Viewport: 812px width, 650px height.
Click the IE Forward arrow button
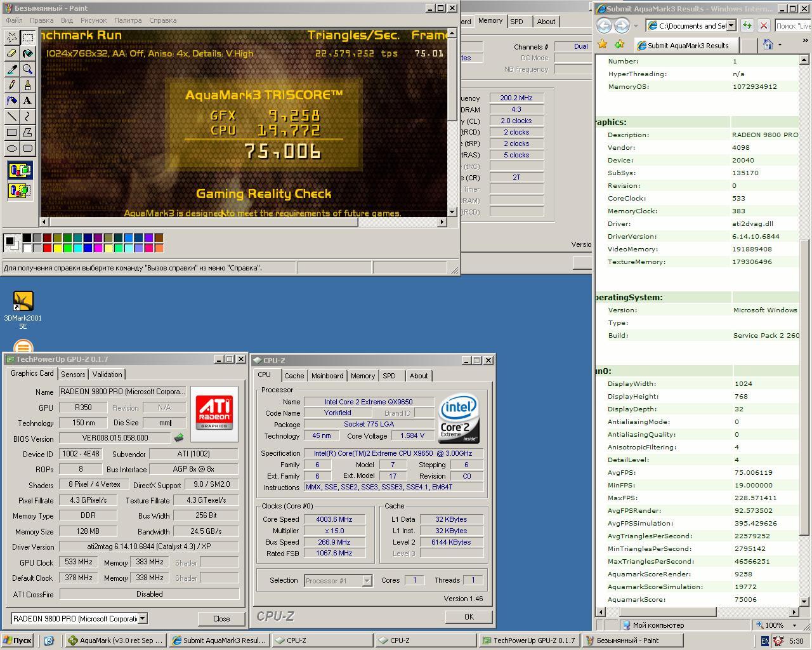pyautogui.click(x=622, y=25)
